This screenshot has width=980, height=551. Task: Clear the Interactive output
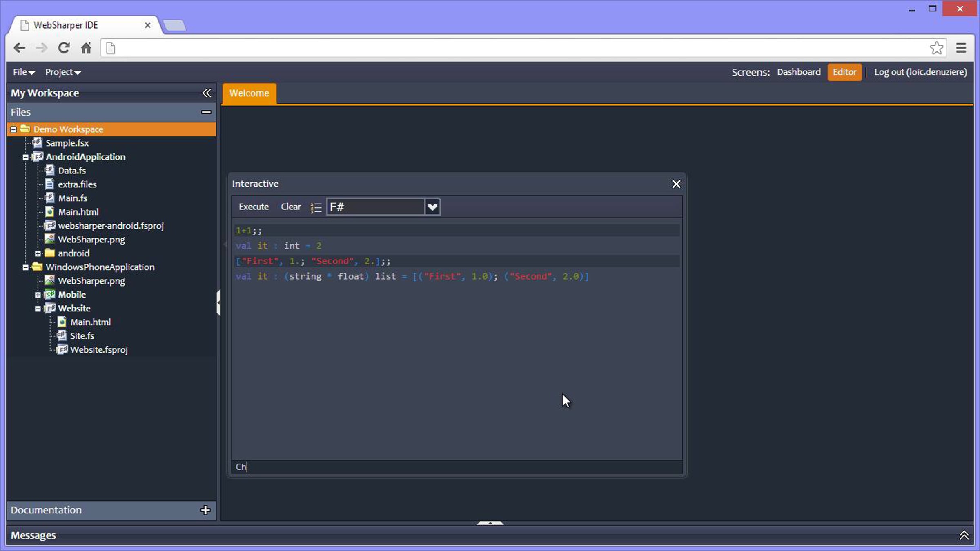click(291, 207)
